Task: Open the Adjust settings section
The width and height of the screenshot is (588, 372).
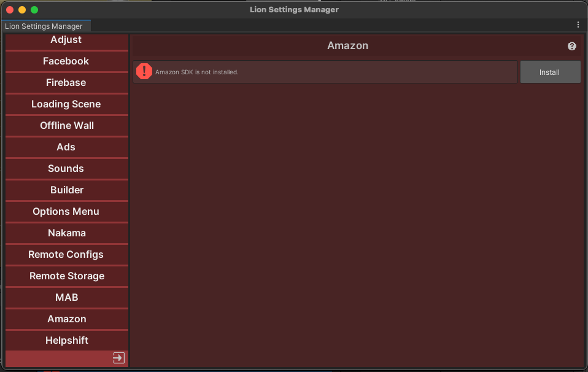Action: [x=67, y=41]
